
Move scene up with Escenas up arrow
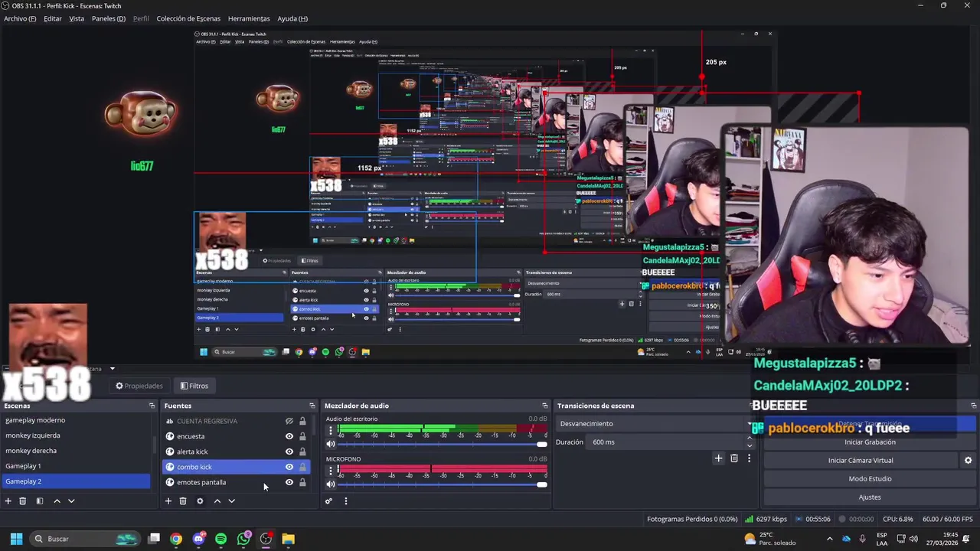(x=57, y=501)
